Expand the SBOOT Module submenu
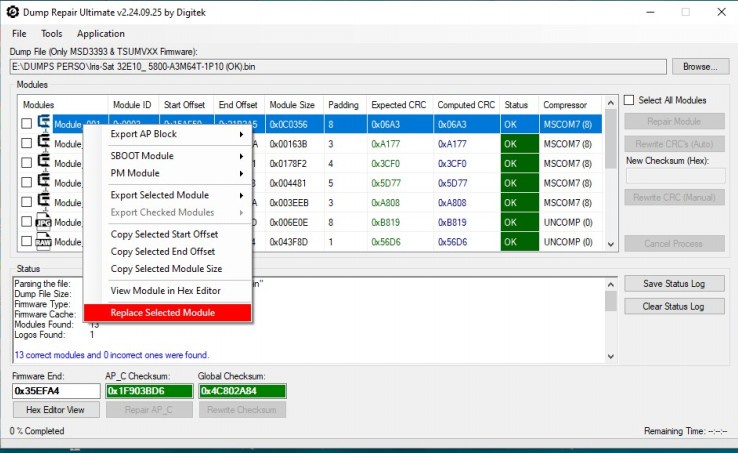Image resolution: width=738 pixels, height=453 pixels. pos(168,155)
